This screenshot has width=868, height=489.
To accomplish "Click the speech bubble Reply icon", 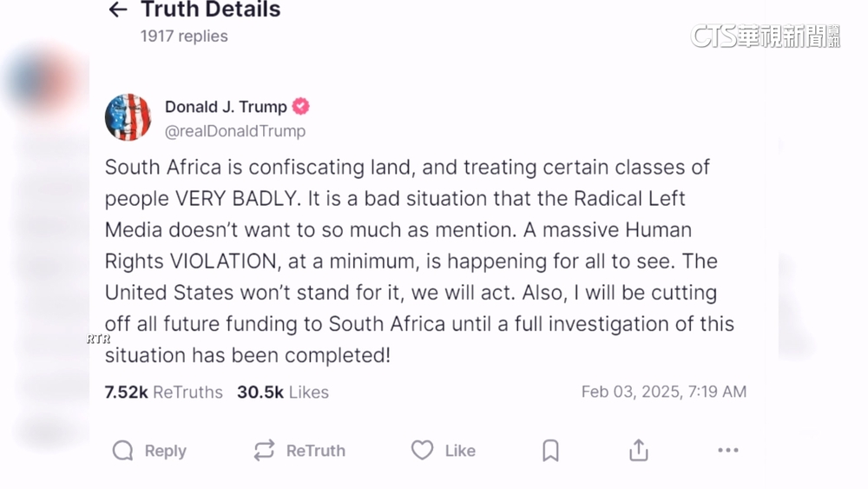I will tap(123, 450).
